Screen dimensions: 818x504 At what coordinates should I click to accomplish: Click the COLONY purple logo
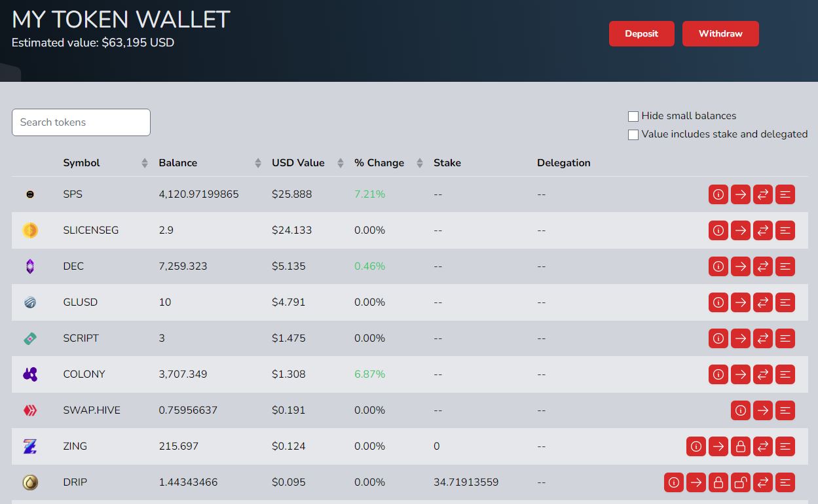pyautogui.click(x=30, y=374)
